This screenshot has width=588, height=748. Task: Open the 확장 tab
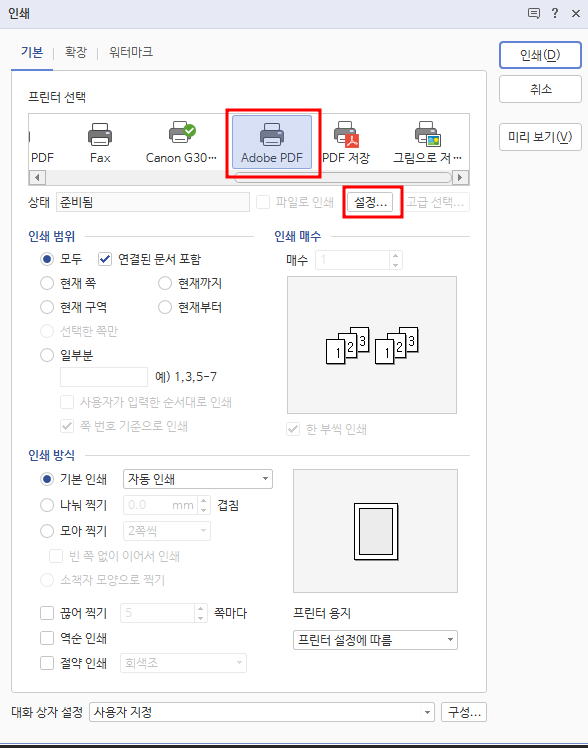click(76, 52)
